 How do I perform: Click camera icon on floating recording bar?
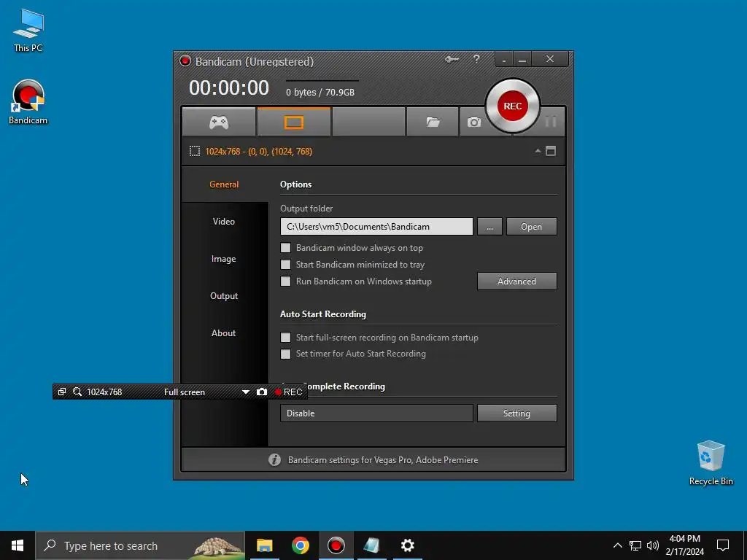pyautogui.click(x=262, y=392)
